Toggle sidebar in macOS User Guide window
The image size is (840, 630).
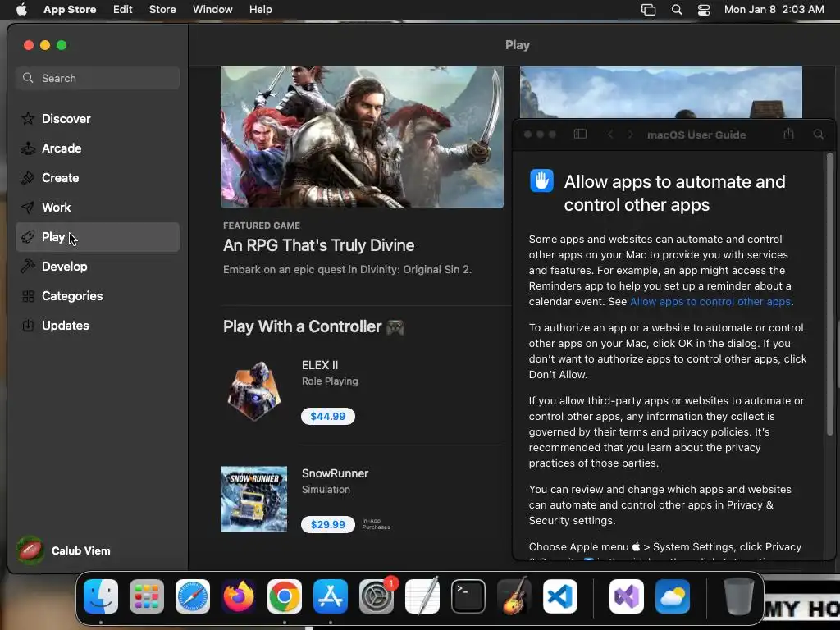point(580,134)
